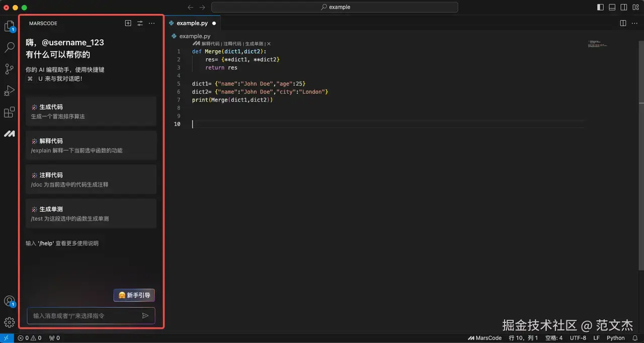Click the print(Merge(dict1,dict2)) code line
Image resolution: width=644 pixels, height=343 pixels.
click(232, 100)
